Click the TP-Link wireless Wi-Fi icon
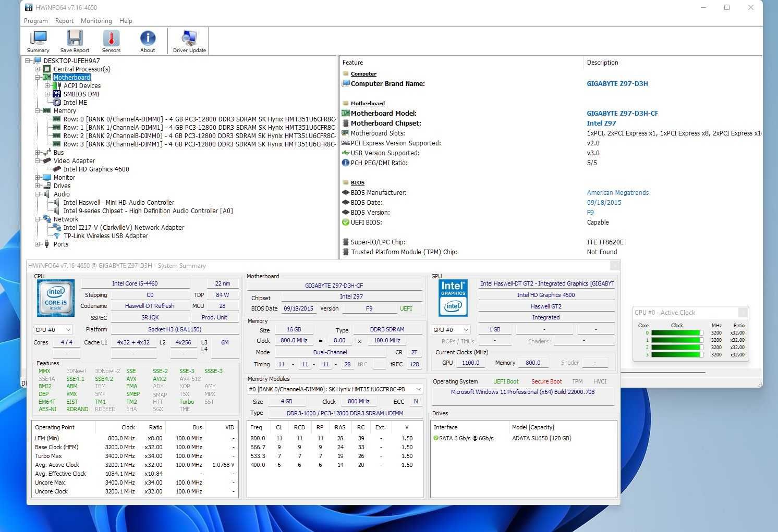 (57, 236)
